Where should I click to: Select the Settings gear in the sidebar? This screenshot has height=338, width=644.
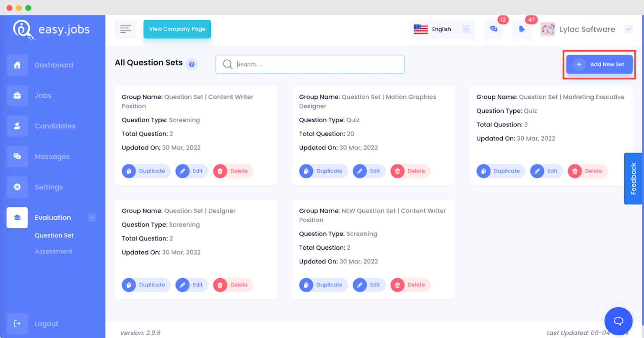[17, 187]
